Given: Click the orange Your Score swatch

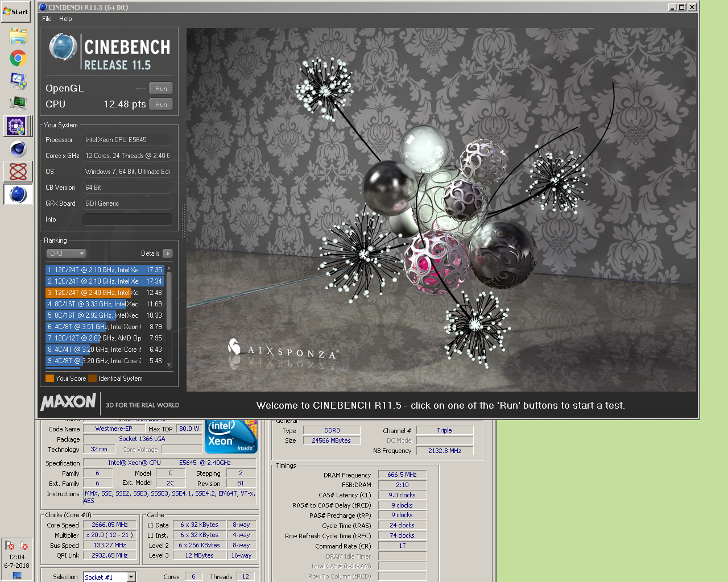Looking at the screenshot, I should coord(49,379).
